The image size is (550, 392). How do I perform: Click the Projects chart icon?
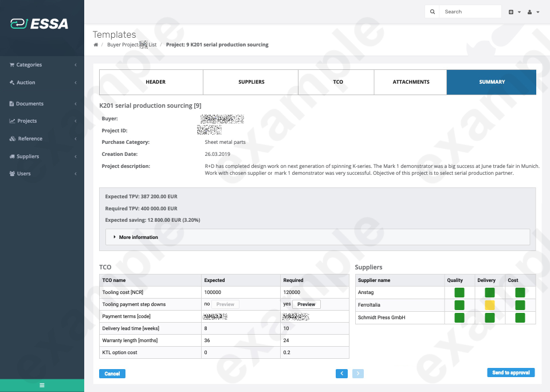[13, 121]
